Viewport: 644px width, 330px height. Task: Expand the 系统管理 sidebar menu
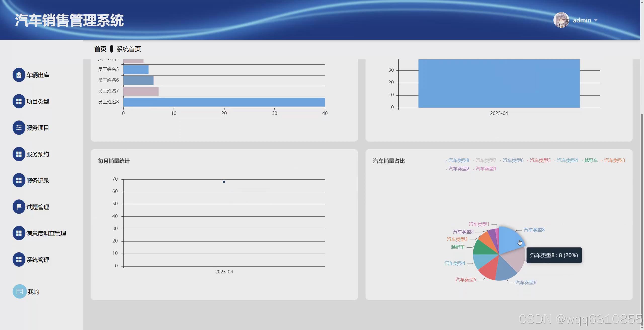click(x=19, y=260)
